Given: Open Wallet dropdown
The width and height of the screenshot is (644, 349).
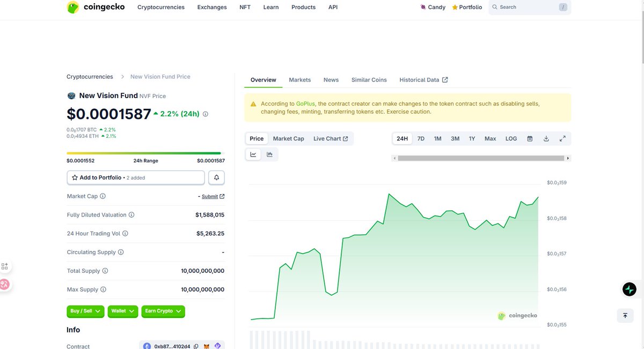Looking at the screenshot, I should point(123,311).
